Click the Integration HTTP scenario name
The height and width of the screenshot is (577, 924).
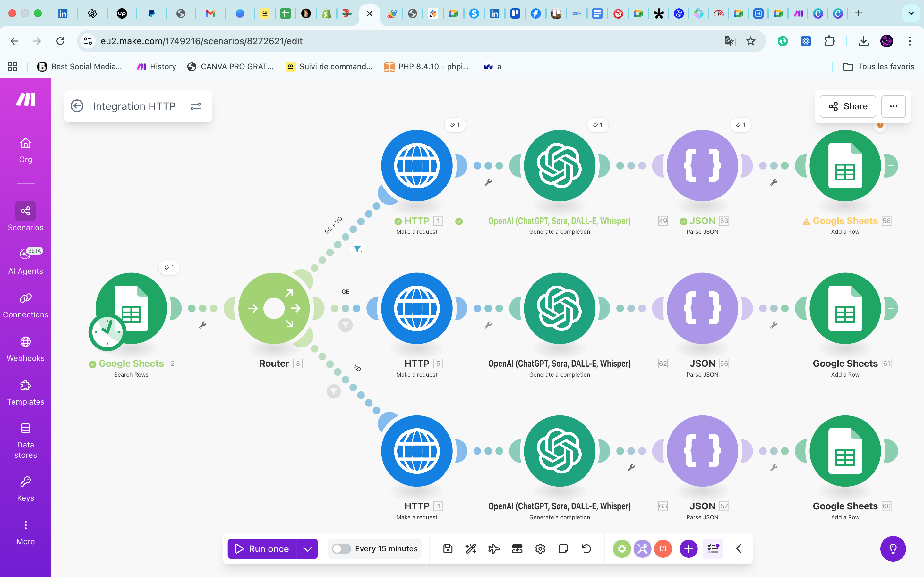point(134,106)
